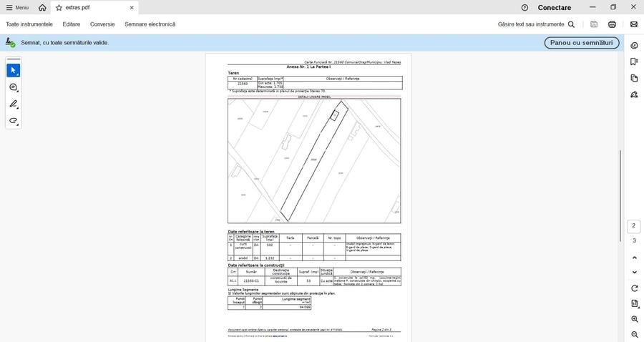Close the extras.pdf tab
644x342 pixels.
click(132, 7)
